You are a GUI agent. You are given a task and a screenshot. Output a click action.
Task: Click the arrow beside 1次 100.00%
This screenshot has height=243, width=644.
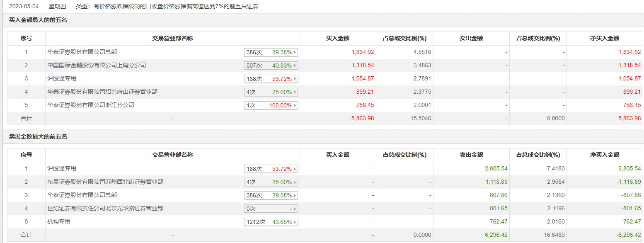[x=295, y=105]
